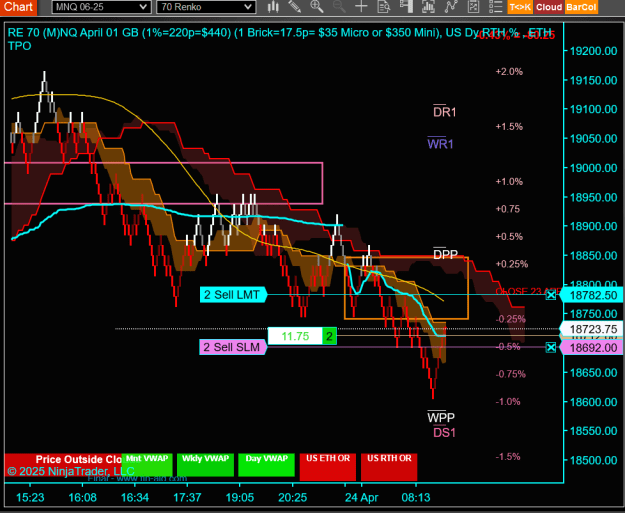
Task: Click the Price Outside Cloud red box
Action: click(63, 464)
